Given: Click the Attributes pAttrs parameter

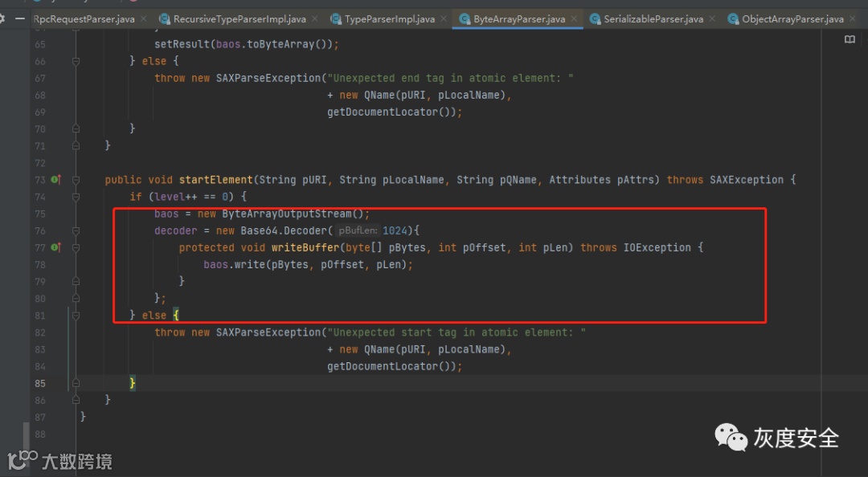Looking at the screenshot, I should coord(601,180).
